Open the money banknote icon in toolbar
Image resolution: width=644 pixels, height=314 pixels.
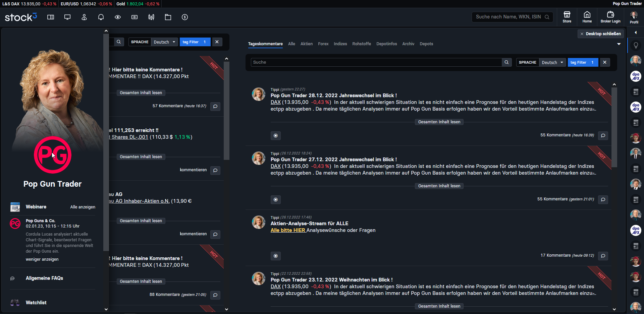pyautogui.click(x=135, y=17)
